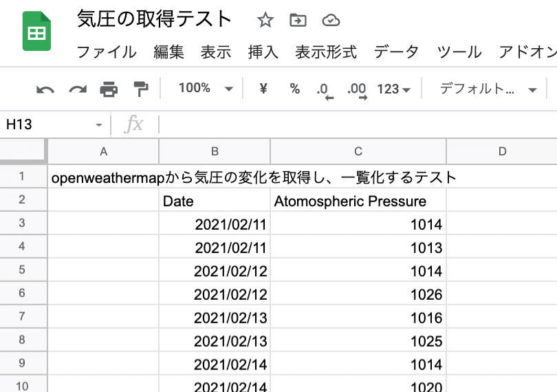557x392 pixels.
Task: Open the デフォルト font dropdown
Action: click(488, 89)
